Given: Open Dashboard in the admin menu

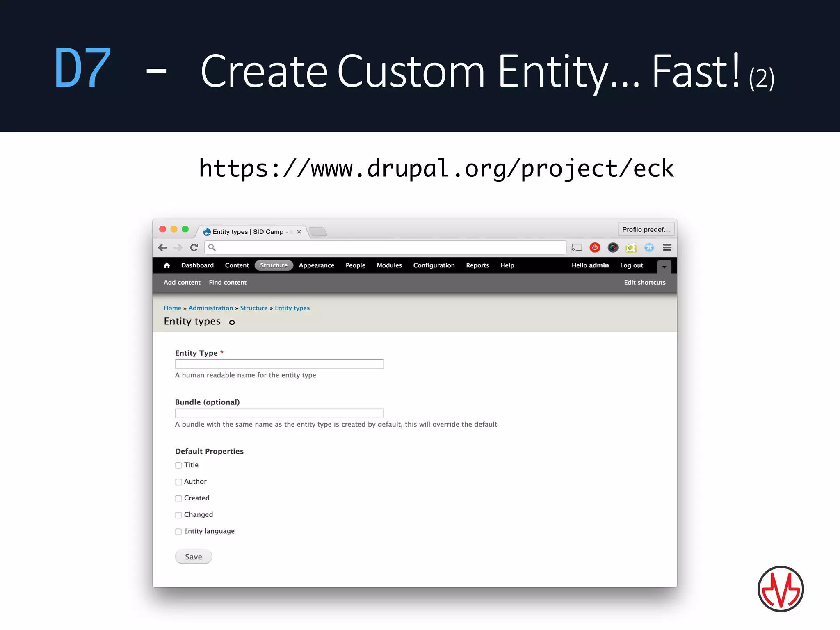Looking at the screenshot, I should point(197,265).
